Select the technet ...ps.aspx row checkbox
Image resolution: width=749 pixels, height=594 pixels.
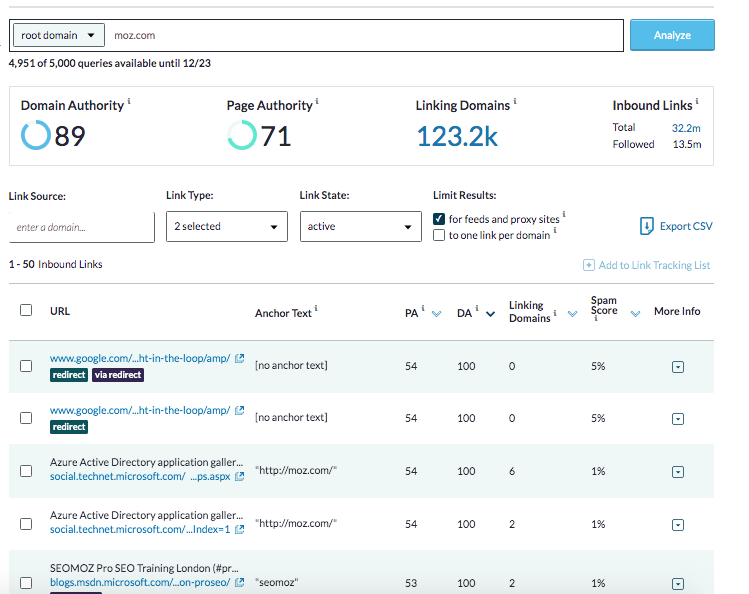tap(26, 471)
